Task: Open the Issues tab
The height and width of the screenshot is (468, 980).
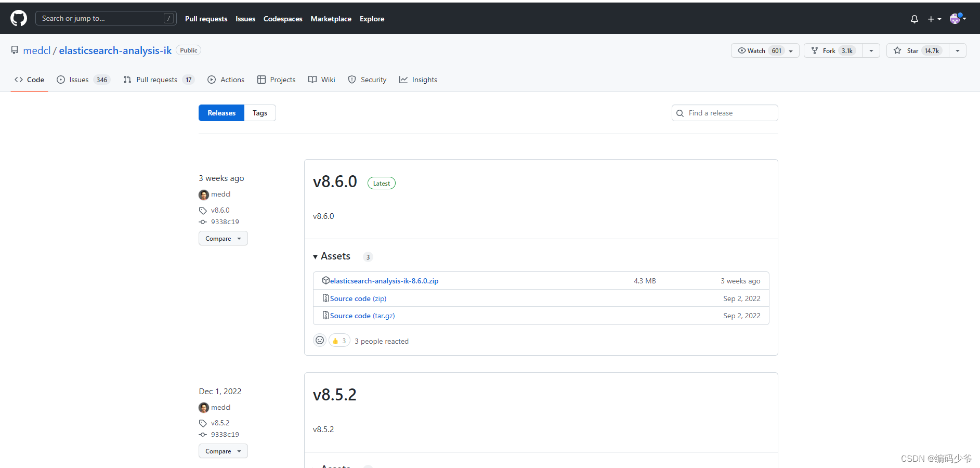Action: 83,80
